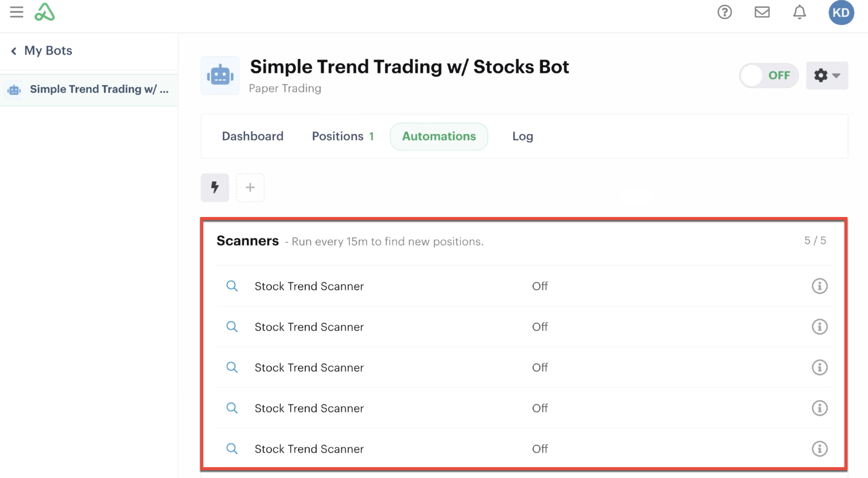868x478 pixels.
Task: Switch to the Dashboard tab
Action: click(x=253, y=137)
